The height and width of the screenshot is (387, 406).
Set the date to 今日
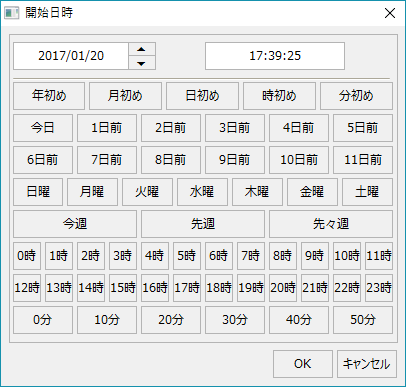click(43, 128)
